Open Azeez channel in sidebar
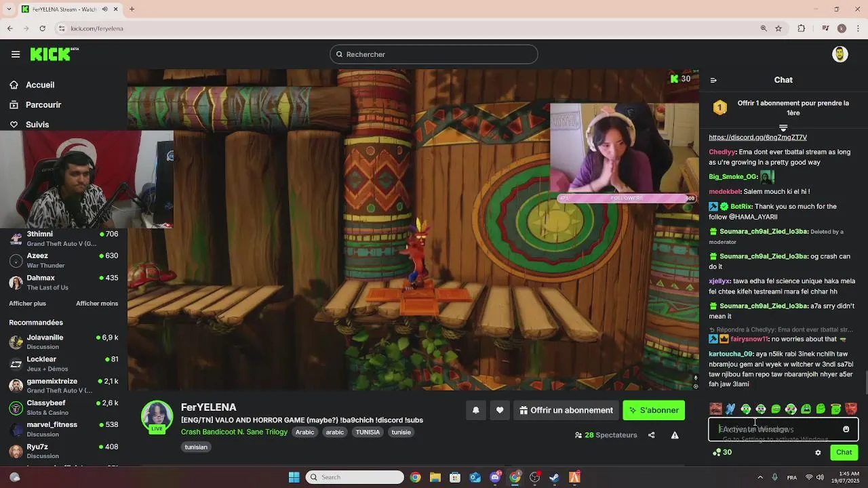The height and width of the screenshot is (488, 868). point(64,260)
